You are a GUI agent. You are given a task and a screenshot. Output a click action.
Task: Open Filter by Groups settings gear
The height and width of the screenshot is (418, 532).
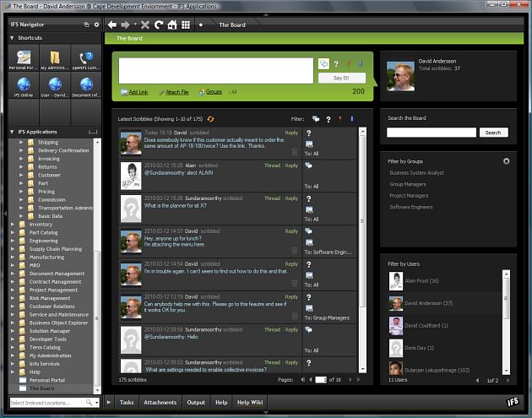pos(506,161)
